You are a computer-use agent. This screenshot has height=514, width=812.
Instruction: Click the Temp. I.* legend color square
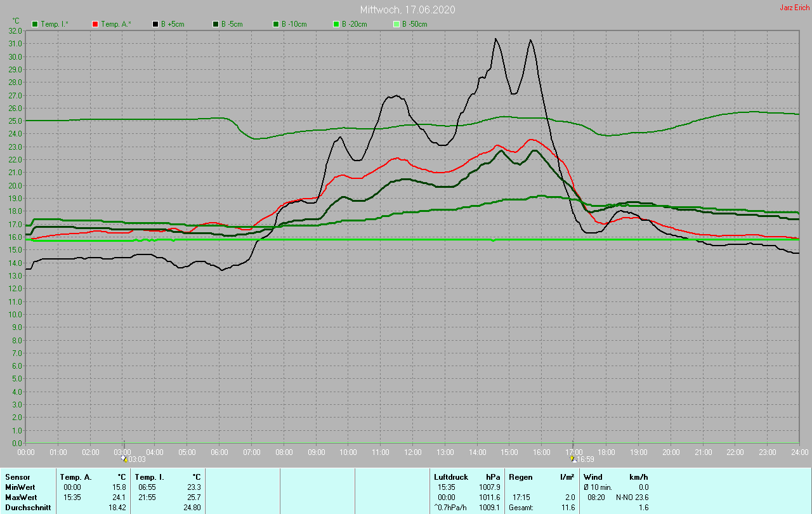point(35,24)
